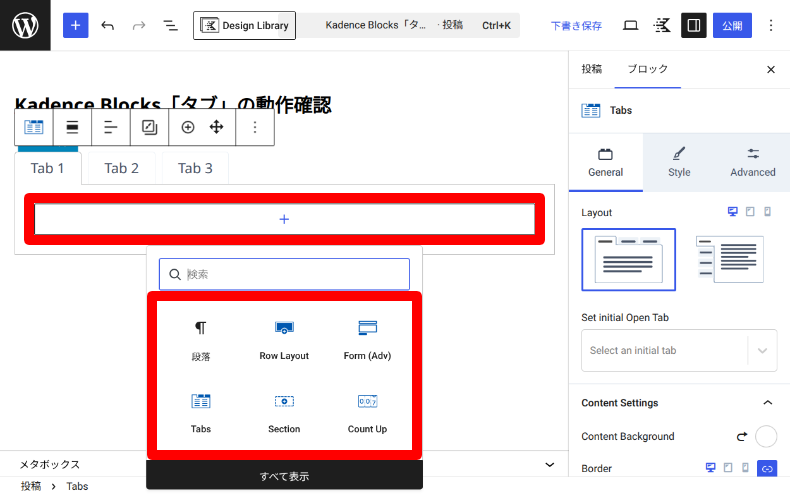Select desktop view for Border
This screenshot has width=790, height=496.
pos(710,468)
